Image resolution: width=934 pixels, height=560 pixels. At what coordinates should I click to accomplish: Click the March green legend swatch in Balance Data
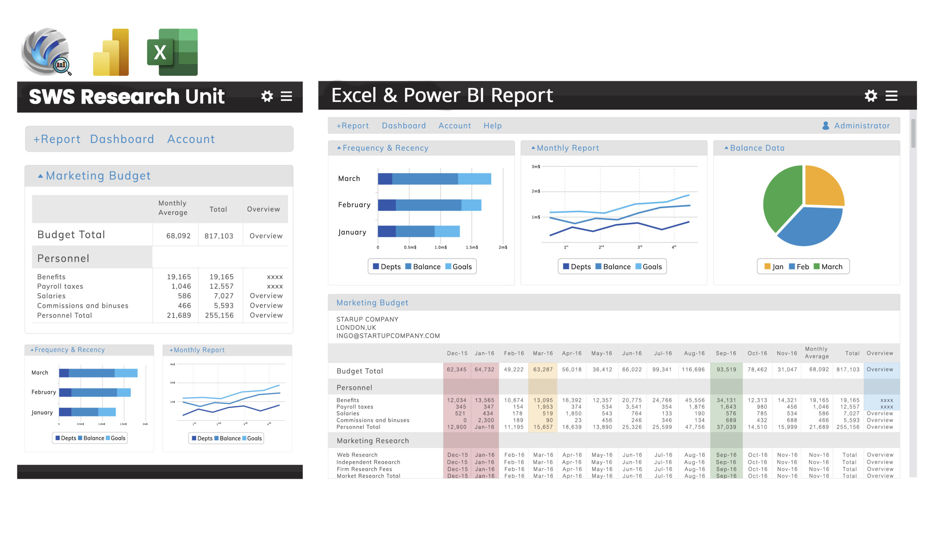point(817,267)
